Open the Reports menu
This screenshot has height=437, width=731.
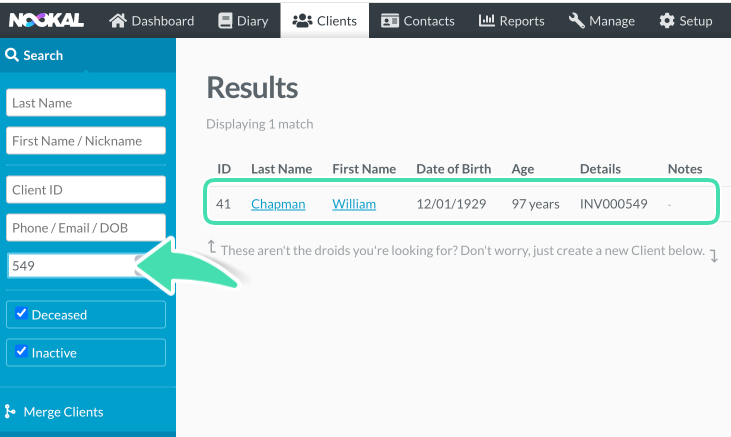coord(511,21)
